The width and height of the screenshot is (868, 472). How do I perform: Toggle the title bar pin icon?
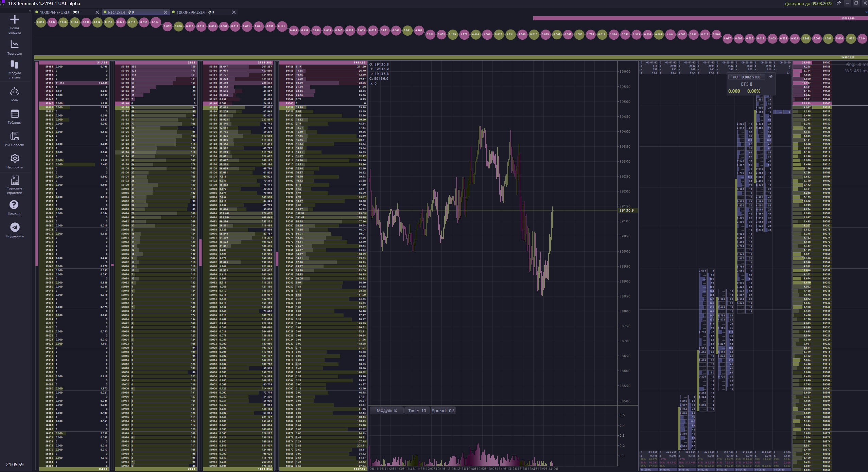(x=838, y=3)
